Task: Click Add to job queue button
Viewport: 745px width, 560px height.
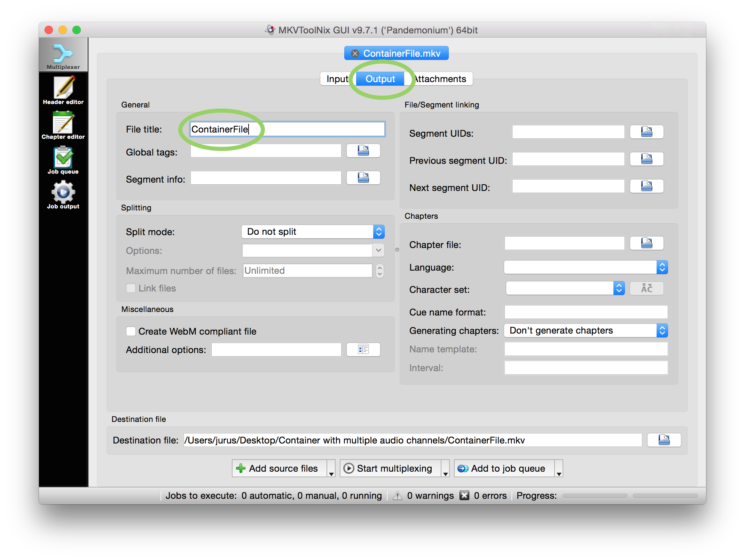Action: click(504, 468)
